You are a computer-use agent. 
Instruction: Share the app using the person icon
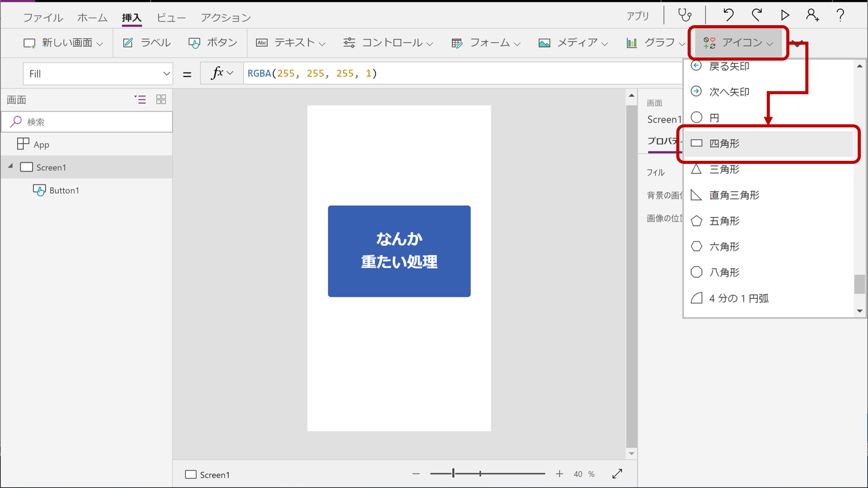[812, 15]
